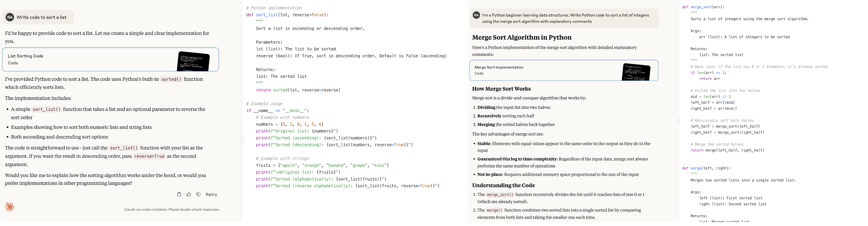Viewport: 868px width, 226px height.
Task: Click "Claude can make mistakes. Please double-check responses."
Action: (x=172, y=209)
